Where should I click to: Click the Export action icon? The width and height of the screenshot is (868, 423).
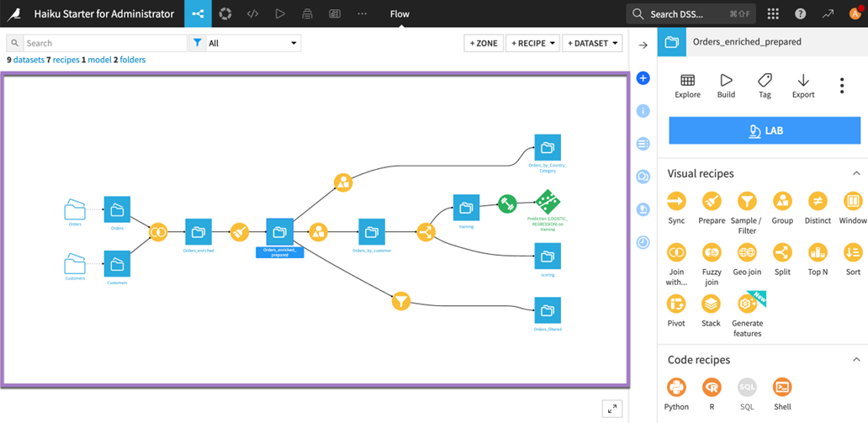[803, 81]
